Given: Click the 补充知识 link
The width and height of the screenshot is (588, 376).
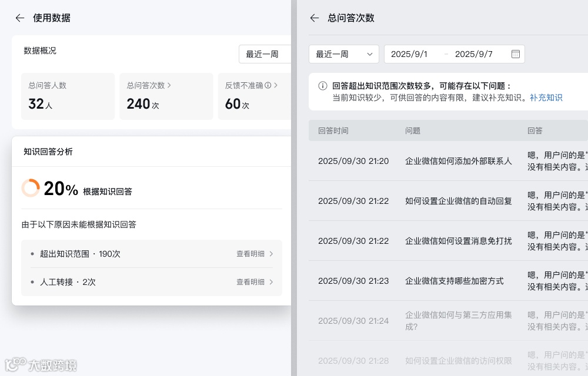Looking at the screenshot, I should pos(546,98).
